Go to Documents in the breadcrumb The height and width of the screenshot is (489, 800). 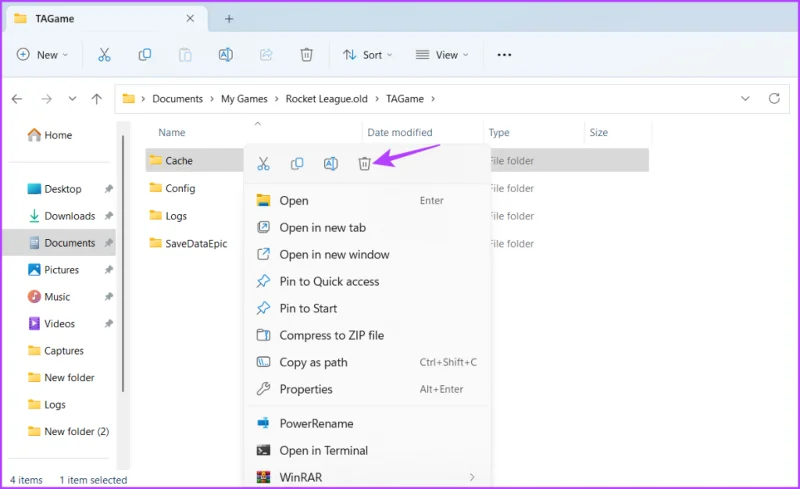pos(178,99)
